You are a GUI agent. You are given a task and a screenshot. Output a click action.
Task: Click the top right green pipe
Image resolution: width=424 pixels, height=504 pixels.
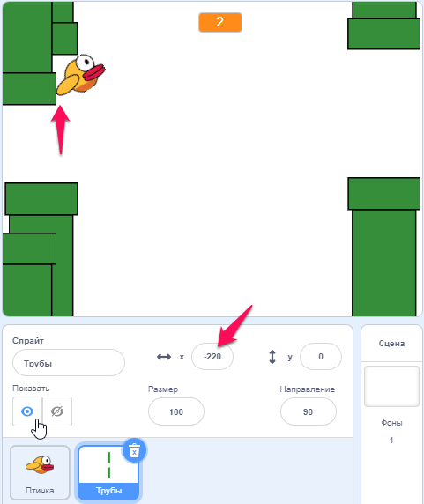(383, 26)
